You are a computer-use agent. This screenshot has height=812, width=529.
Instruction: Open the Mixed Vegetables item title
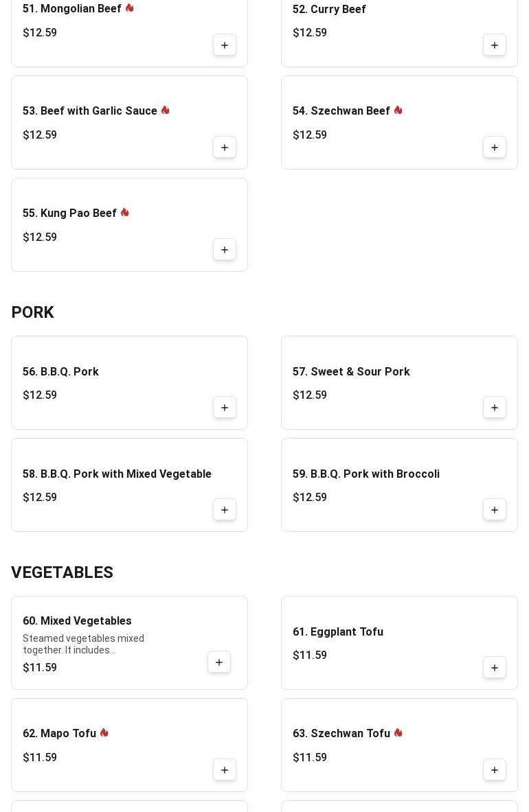(77, 621)
